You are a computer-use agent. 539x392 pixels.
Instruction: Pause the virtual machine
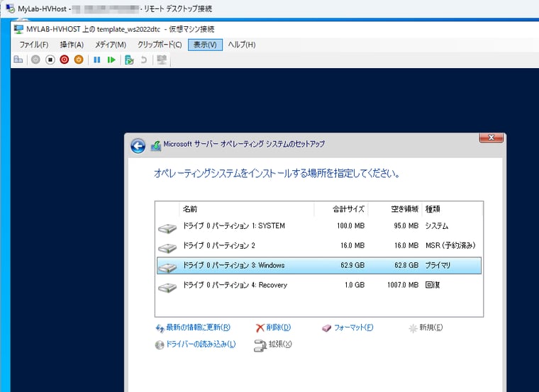(x=97, y=60)
